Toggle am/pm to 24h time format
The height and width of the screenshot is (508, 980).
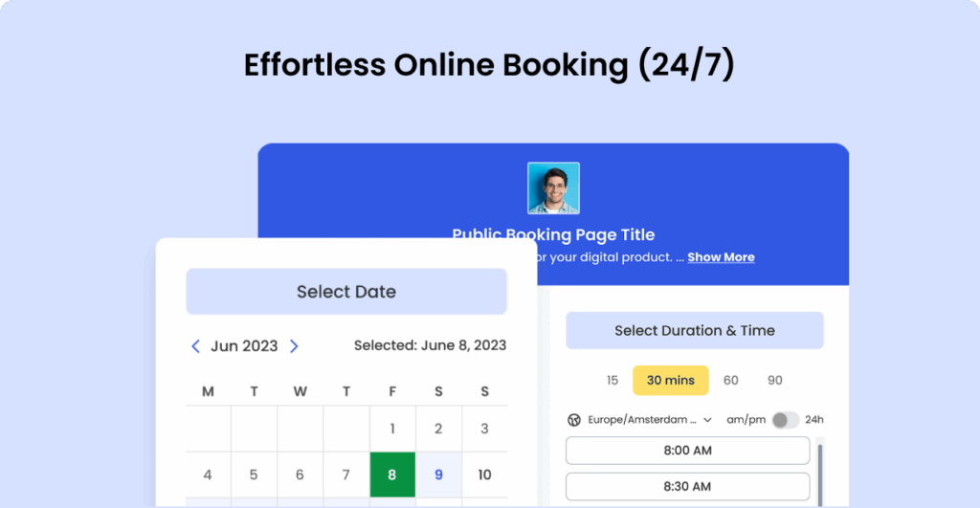785,420
